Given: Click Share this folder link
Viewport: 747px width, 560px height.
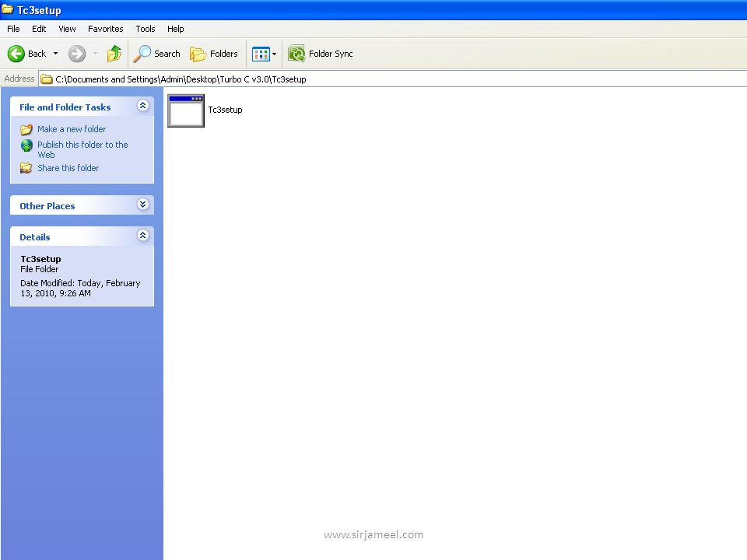Looking at the screenshot, I should coord(68,168).
